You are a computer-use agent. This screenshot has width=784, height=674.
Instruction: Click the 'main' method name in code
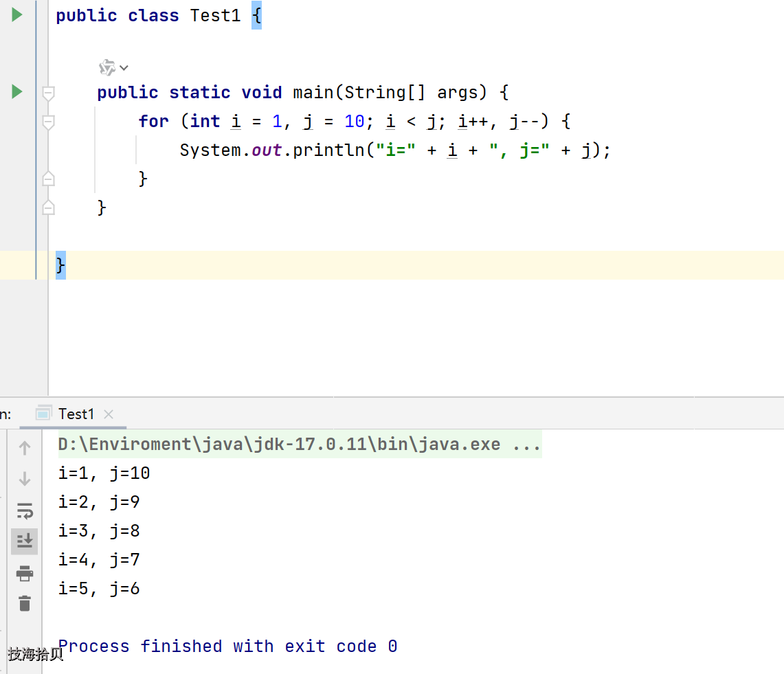point(313,93)
